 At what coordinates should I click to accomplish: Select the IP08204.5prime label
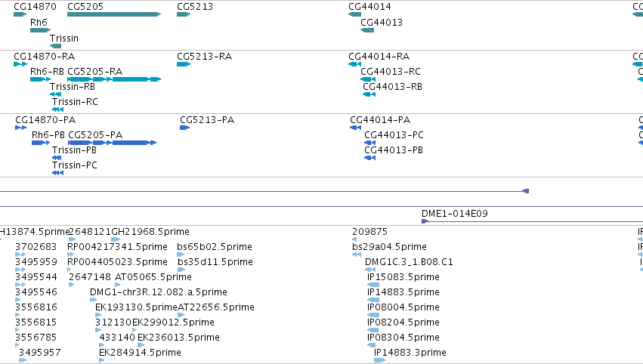pos(403,322)
